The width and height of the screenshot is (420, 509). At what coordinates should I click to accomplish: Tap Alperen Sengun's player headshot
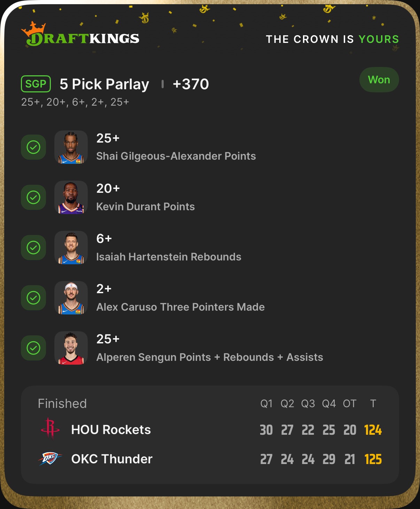pyautogui.click(x=71, y=348)
